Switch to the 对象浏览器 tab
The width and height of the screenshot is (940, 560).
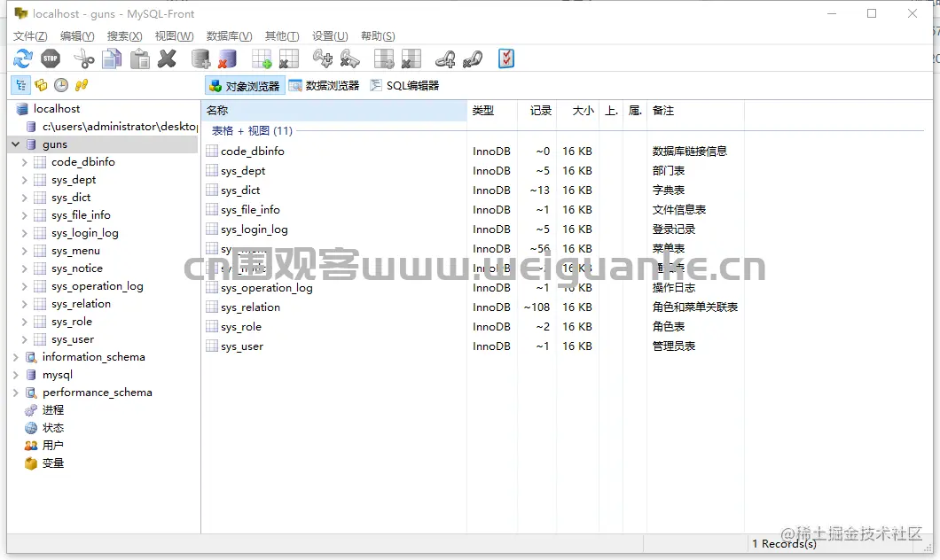[245, 86]
